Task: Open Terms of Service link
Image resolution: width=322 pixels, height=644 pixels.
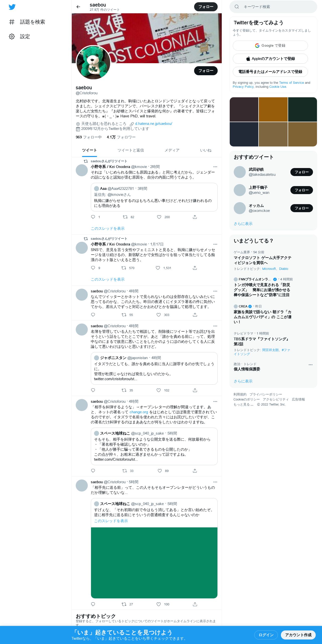Action: coord(291,83)
